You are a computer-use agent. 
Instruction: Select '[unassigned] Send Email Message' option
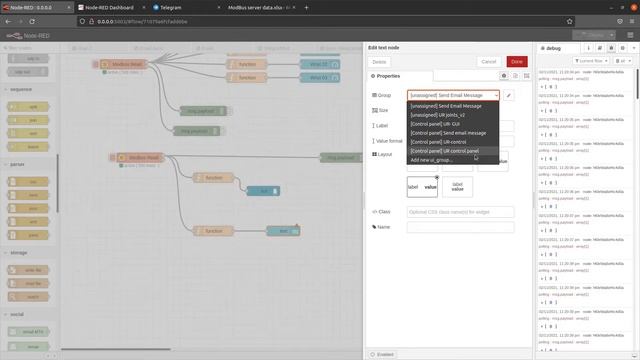point(453,106)
